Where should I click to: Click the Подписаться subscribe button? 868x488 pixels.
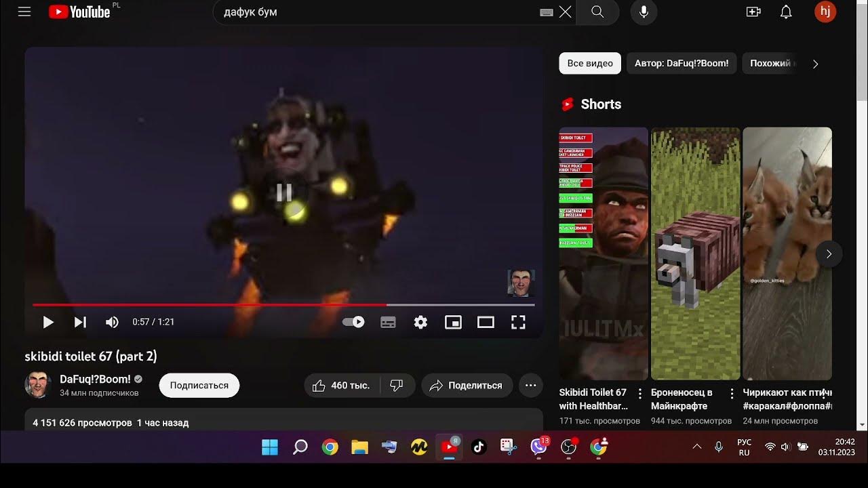click(199, 385)
